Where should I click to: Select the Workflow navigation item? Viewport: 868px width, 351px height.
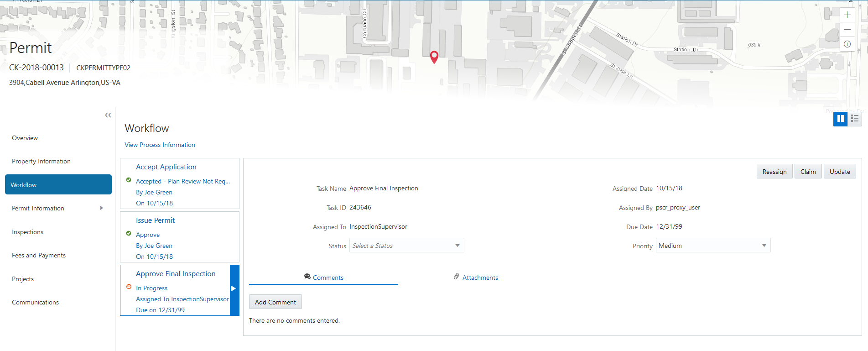click(x=58, y=184)
